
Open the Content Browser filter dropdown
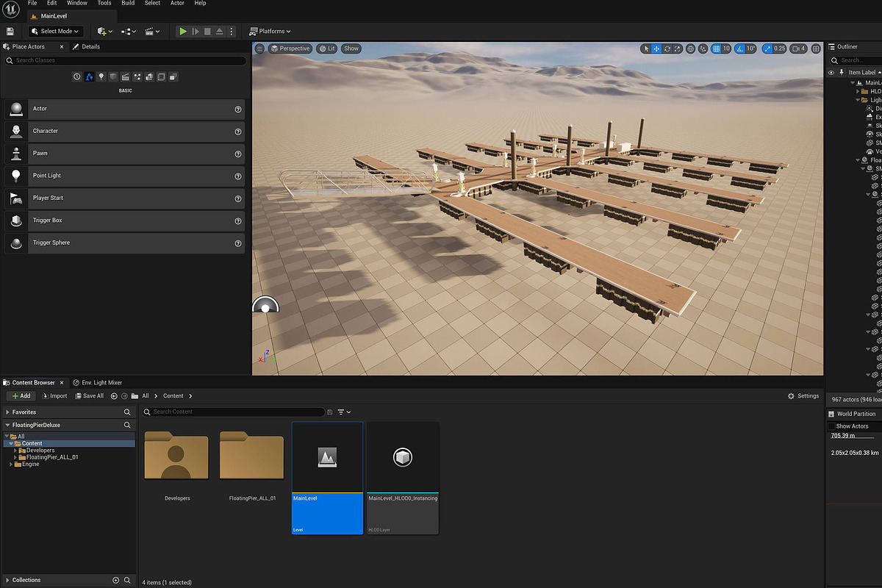point(343,412)
